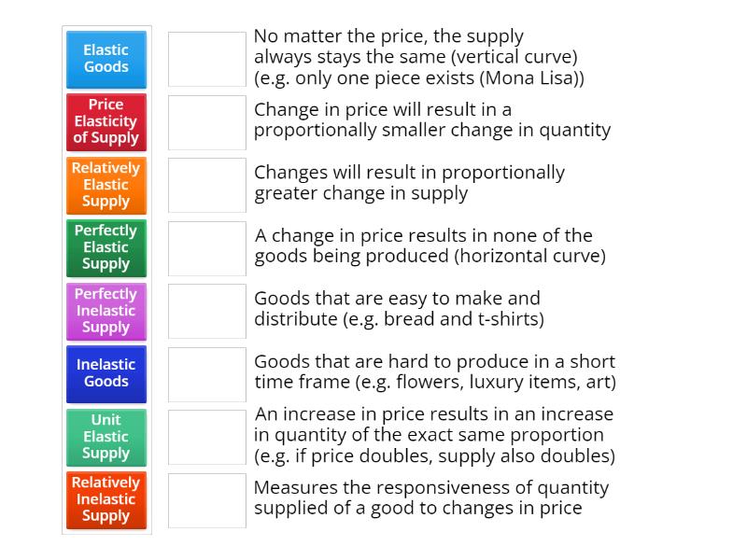Select the Perfectly Elastic Supply tile
This screenshot has width=747, height=560.
(x=106, y=248)
